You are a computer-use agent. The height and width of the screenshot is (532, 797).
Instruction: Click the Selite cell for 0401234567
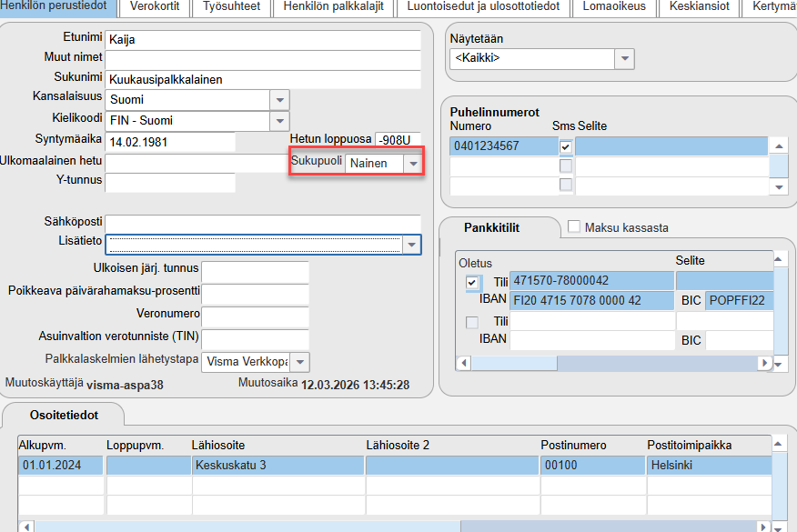pyautogui.click(x=671, y=146)
